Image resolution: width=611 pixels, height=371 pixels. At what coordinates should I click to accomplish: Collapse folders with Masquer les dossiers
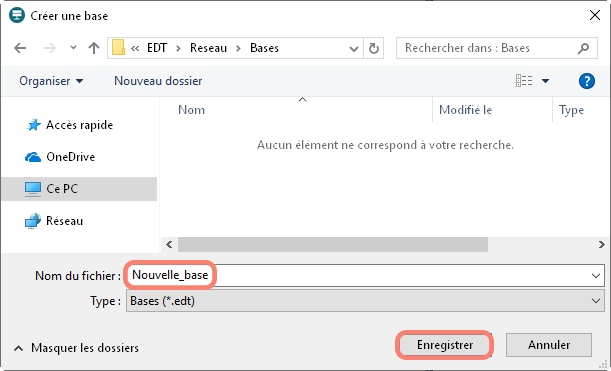pyautogui.click(x=76, y=348)
